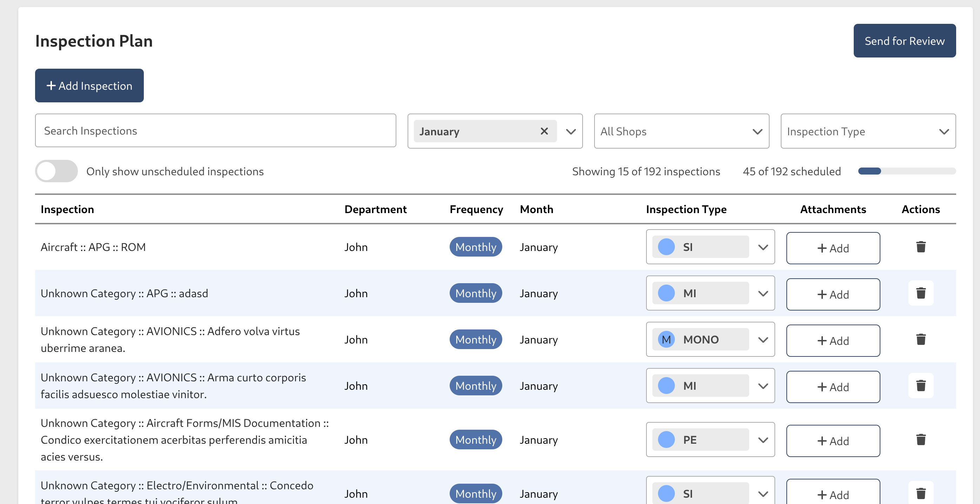Delete the Aircraft APG ROM inspection
Viewport: 980px width, 504px height.
[x=920, y=247]
